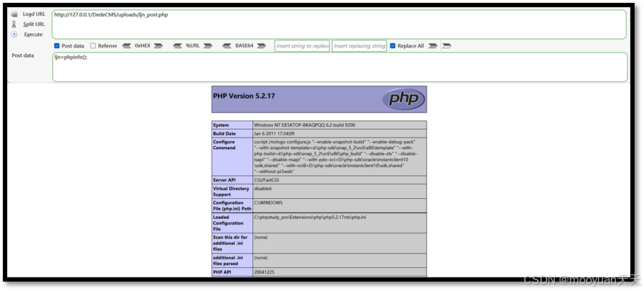This screenshot has width=644, height=291.
Task: Click the Execute play icon
Action: [x=14, y=35]
